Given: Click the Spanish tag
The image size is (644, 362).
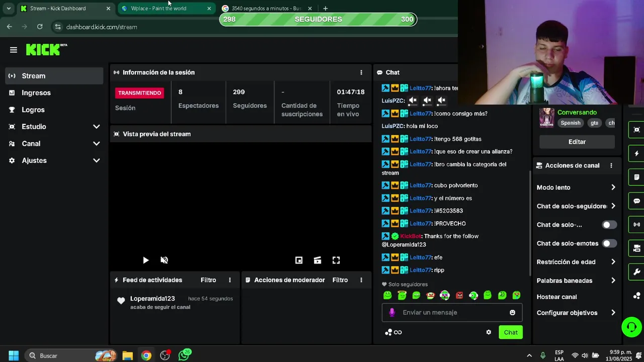Looking at the screenshot, I should pyautogui.click(x=571, y=123).
